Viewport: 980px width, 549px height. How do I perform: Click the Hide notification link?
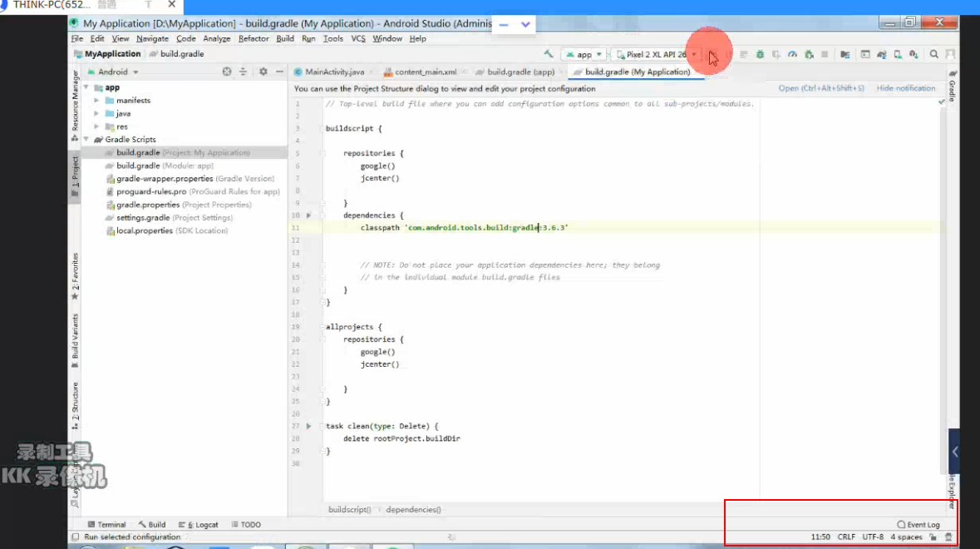[x=906, y=88]
